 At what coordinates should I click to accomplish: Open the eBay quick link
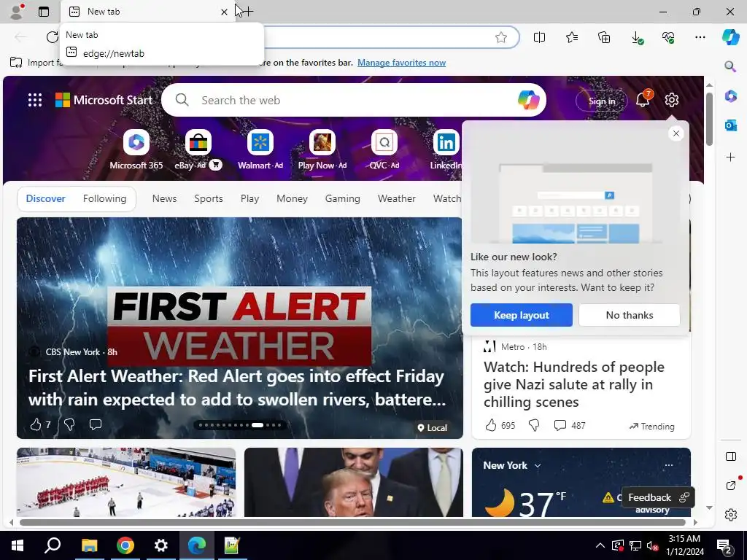[198, 149]
